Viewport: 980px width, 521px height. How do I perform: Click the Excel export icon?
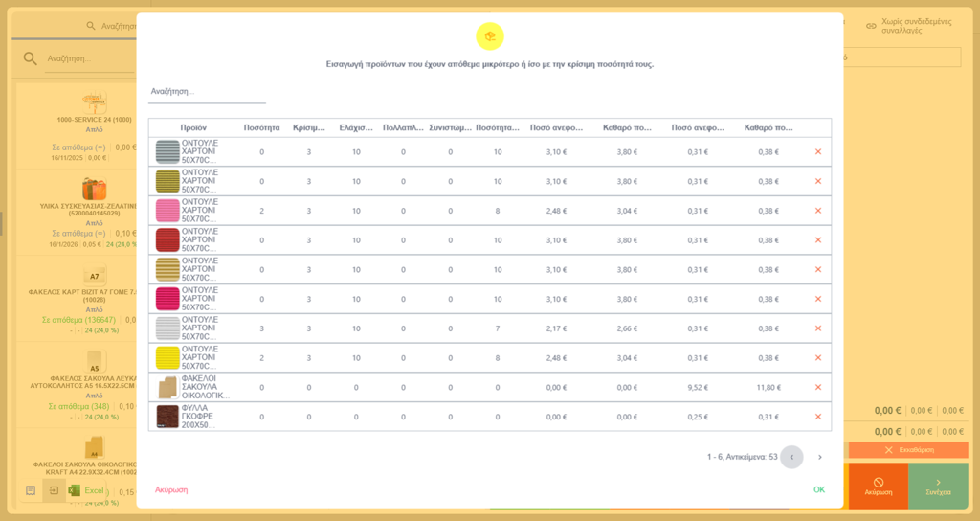tap(75, 490)
